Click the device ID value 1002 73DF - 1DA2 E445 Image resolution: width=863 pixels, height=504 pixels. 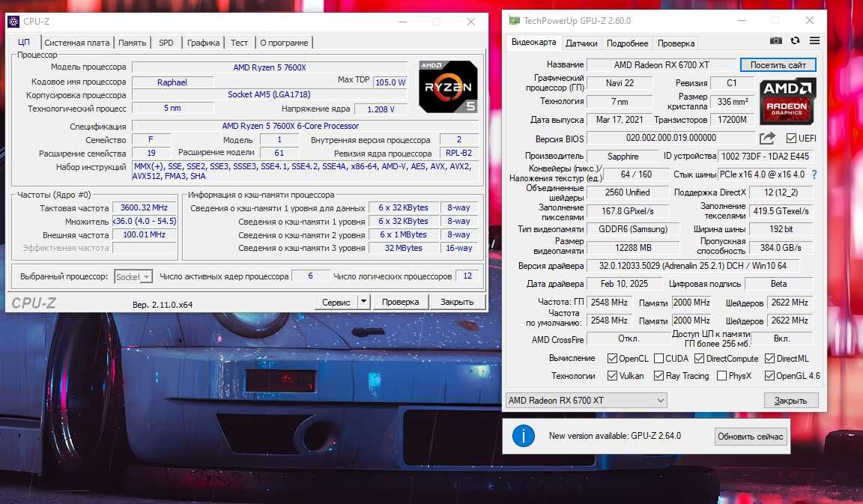coord(765,157)
